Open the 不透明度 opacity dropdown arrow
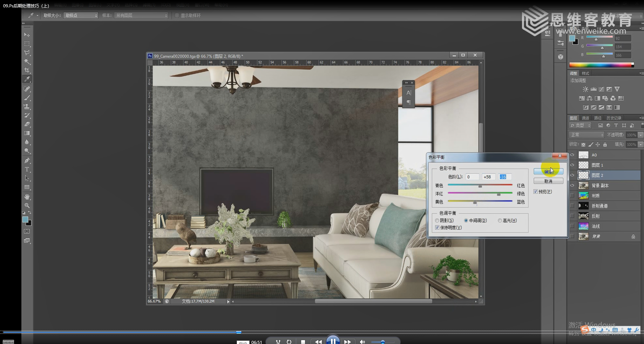The image size is (644, 344). [640, 135]
